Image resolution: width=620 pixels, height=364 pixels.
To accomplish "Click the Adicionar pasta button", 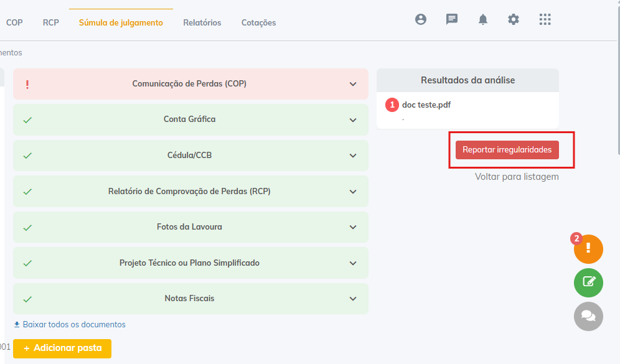I will 62,348.
